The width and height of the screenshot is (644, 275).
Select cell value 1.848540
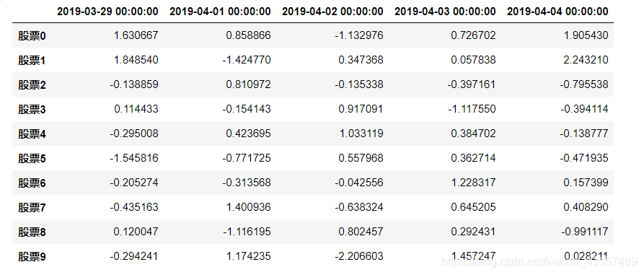(x=136, y=60)
